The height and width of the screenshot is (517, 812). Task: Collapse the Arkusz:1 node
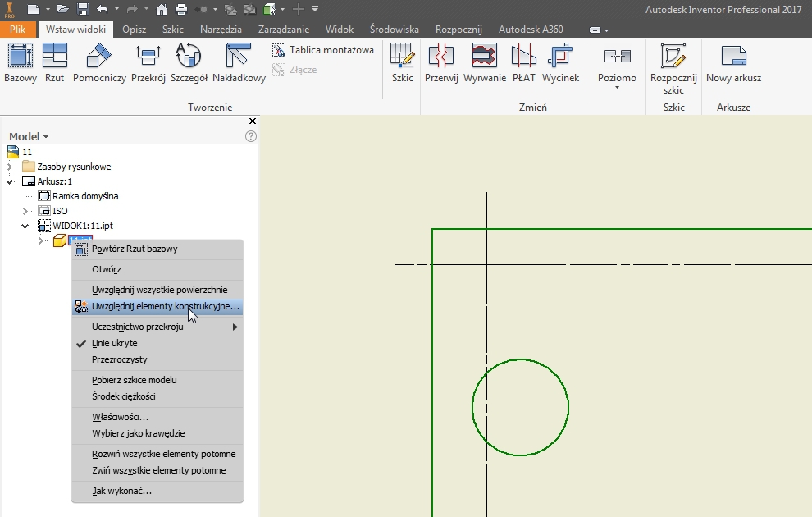tap(10, 181)
